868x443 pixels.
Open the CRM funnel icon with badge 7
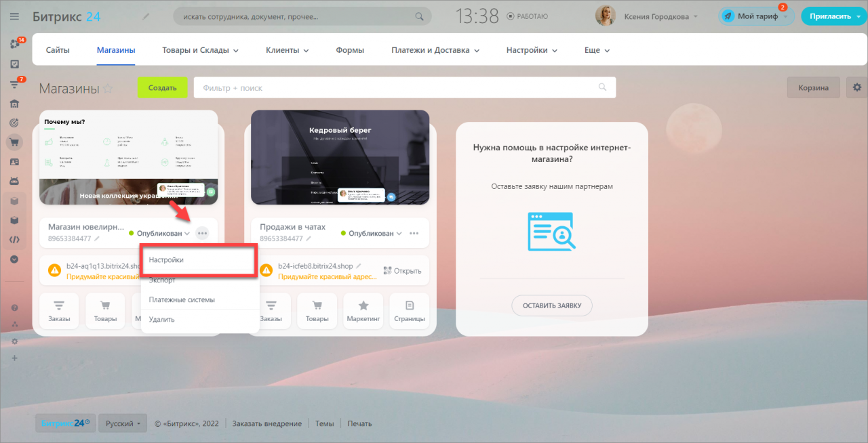click(x=15, y=84)
